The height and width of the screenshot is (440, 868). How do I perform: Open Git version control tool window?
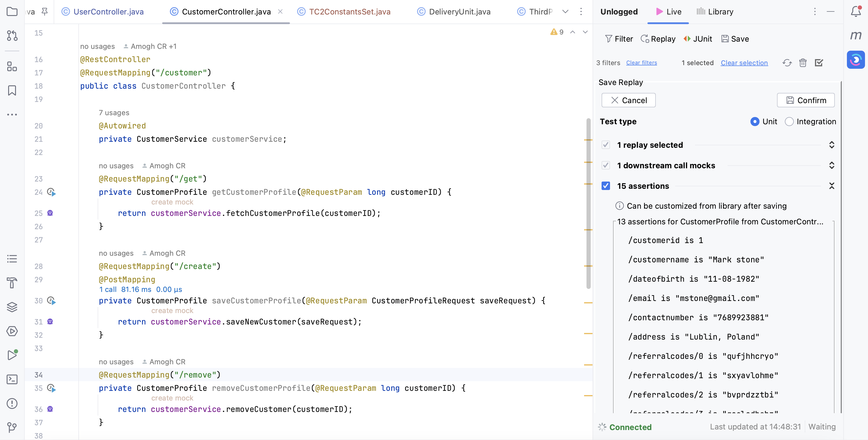tap(12, 427)
